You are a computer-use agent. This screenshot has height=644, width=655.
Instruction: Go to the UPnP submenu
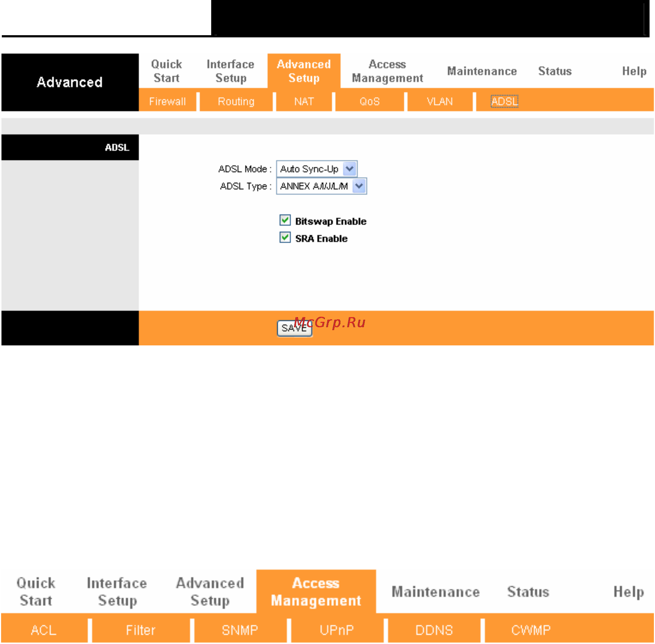pos(337,630)
